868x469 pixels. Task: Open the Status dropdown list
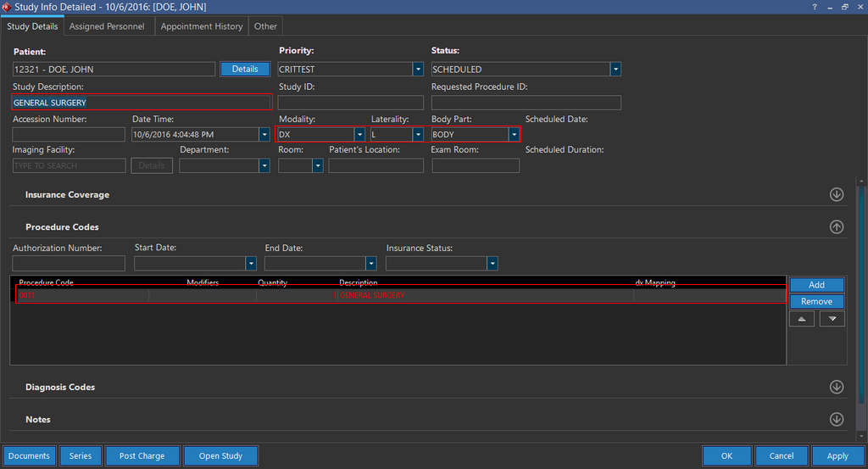coord(615,70)
